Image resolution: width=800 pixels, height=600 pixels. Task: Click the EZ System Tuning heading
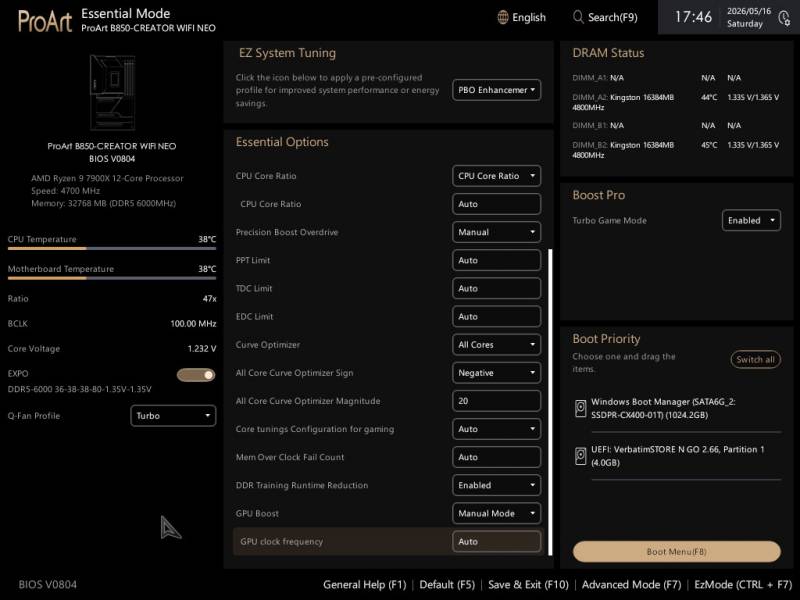[x=287, y=53]
